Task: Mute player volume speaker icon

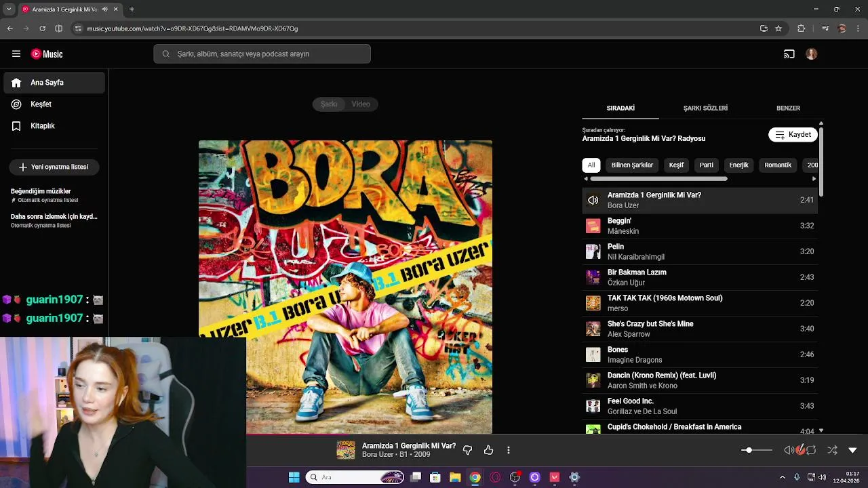Action: (789, 450)
